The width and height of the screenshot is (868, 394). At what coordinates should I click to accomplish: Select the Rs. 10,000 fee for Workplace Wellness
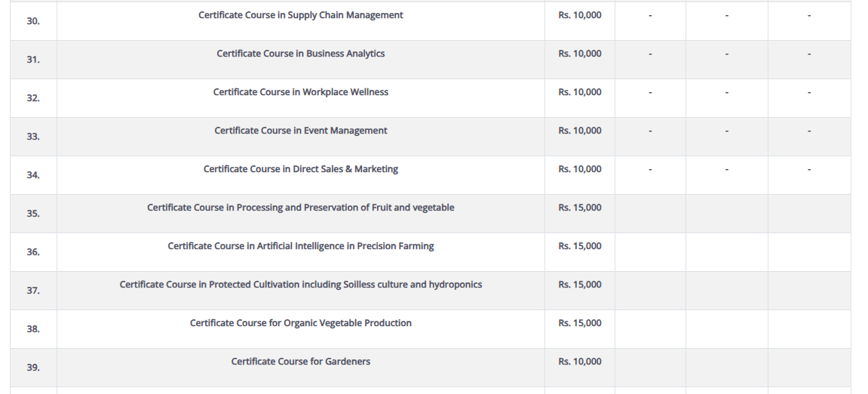click(579, 92)
